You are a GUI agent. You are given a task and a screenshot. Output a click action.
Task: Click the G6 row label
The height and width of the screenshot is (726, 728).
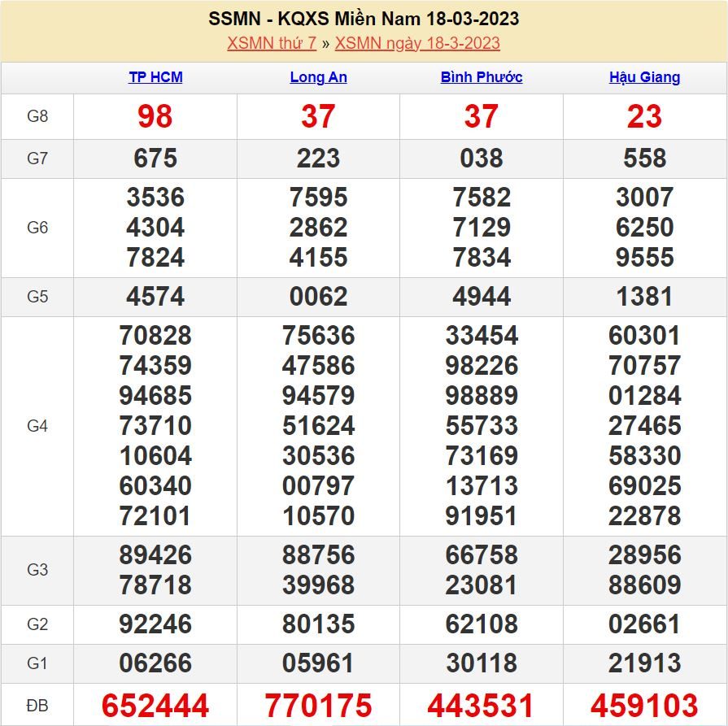coord(37,228)
